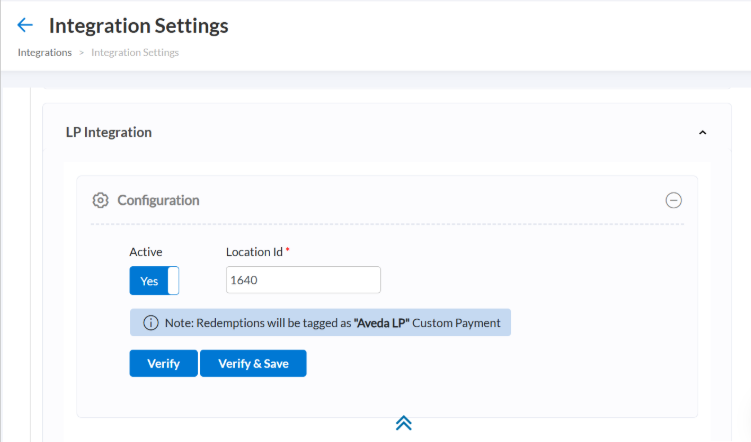Click the Integration Settings breadcrumb
Image resolution: width=751 pixels, height=442 pixels.
[135, 53]
